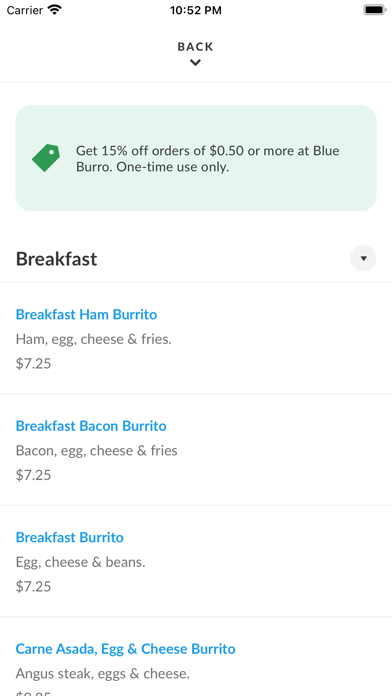Screen dimensions: 392x696
Task: Tap Breakfast Bacon Burrito's $7.25 price
Action: click(x=33, y=475)
